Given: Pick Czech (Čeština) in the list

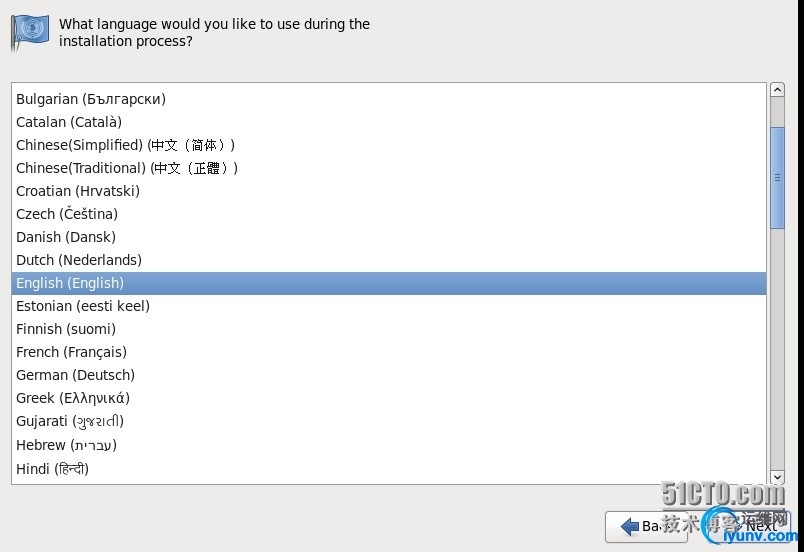Looking at the screenshot, I should tap(67, 214).
